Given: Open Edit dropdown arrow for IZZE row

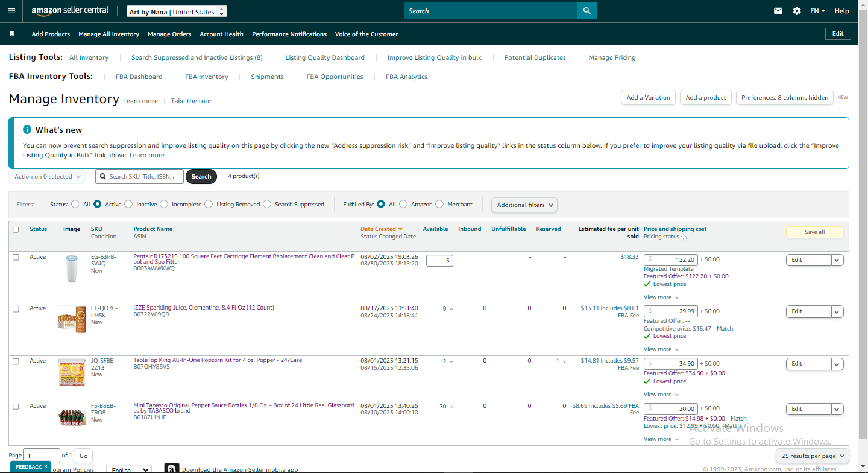Looking at the screenshot, I should (x=837, y=311).
